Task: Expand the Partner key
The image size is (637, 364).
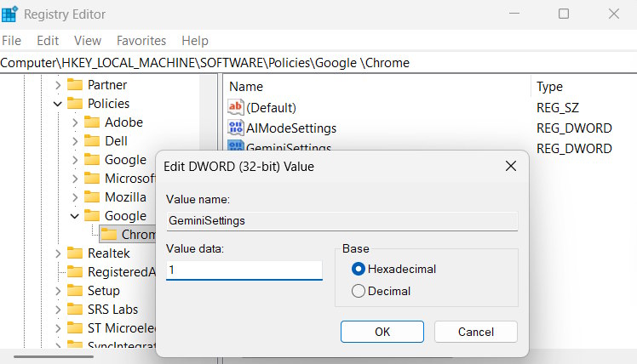Action: (x=58, y=85)
